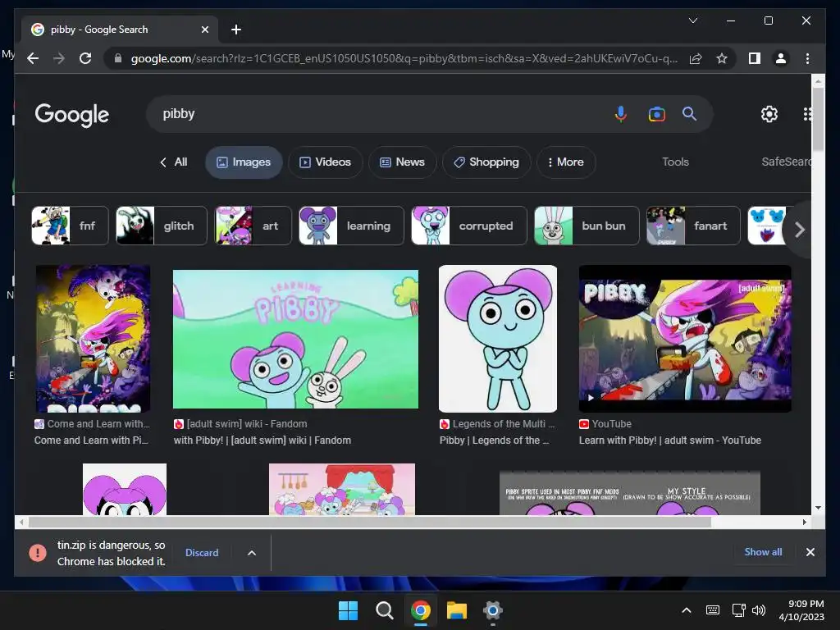The height and width of the screenshot is (630, 840).
Task: Open Chrome three-dot menu
Action: 807,58
